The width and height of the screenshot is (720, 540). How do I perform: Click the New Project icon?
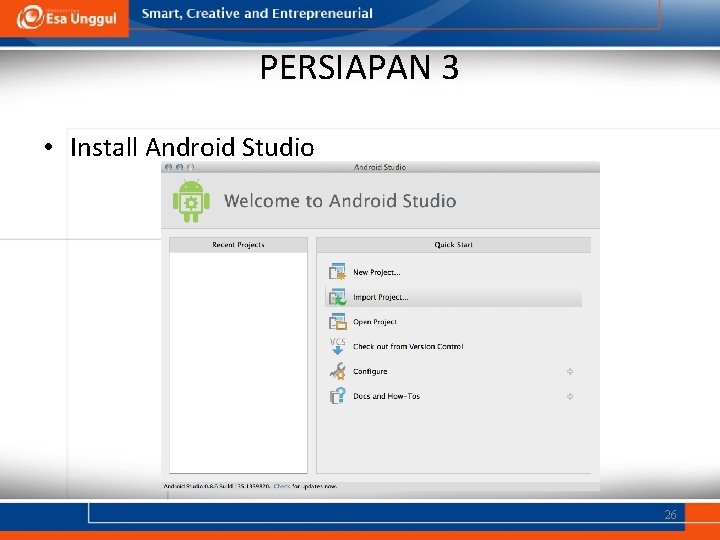click(x=337, y=272)
